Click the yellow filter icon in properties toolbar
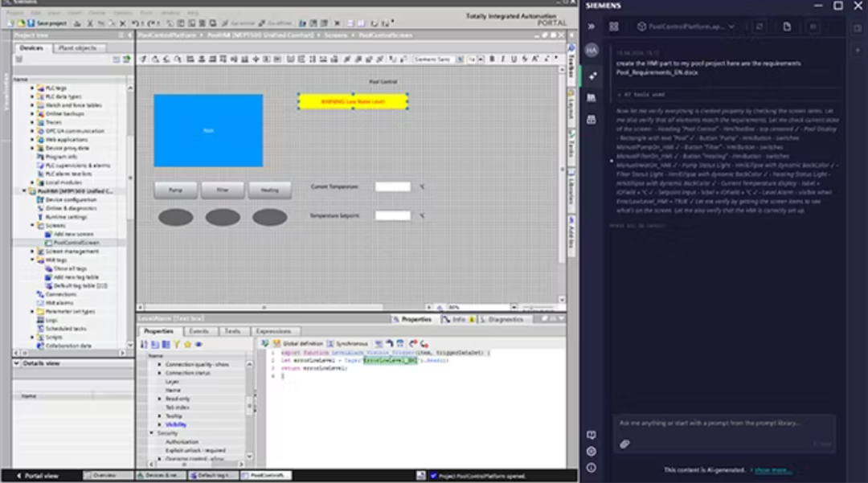868x483 pixels. tap(177, 344)
